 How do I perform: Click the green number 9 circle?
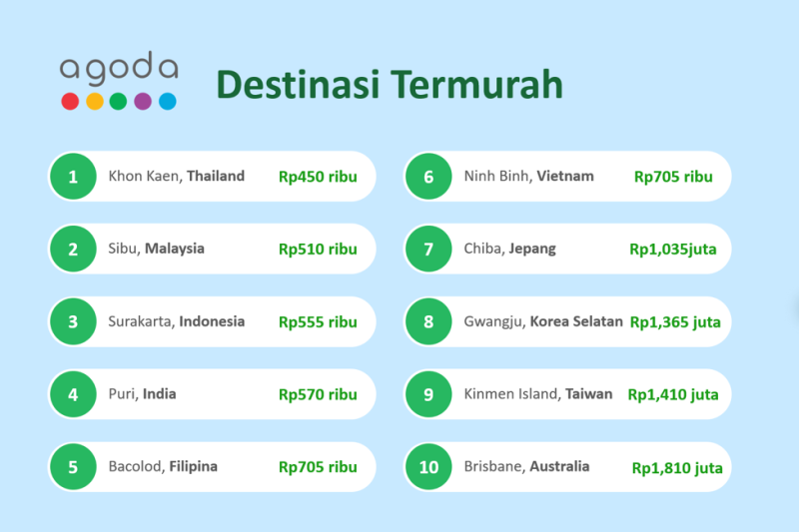[428, 394]
